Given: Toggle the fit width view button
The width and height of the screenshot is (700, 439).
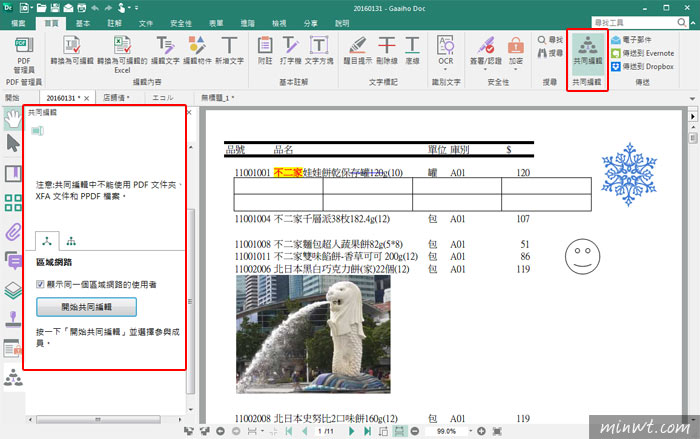Looking at the screenshot, I should tap(399, 431).
